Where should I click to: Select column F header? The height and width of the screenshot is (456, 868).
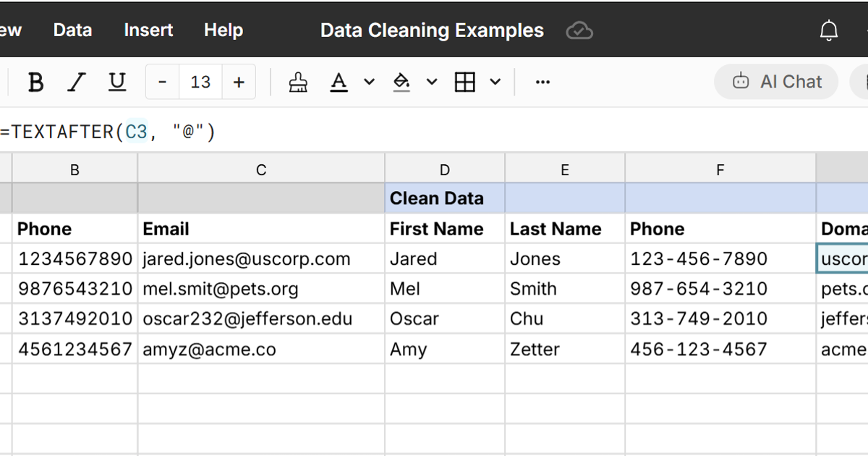click(x=720, y=170)
